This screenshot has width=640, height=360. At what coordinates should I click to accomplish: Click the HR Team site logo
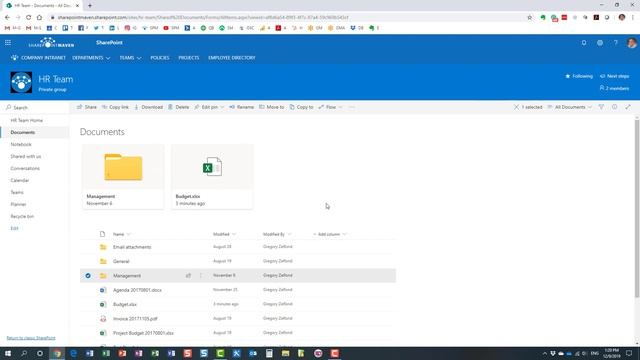[x=21, y=82]
